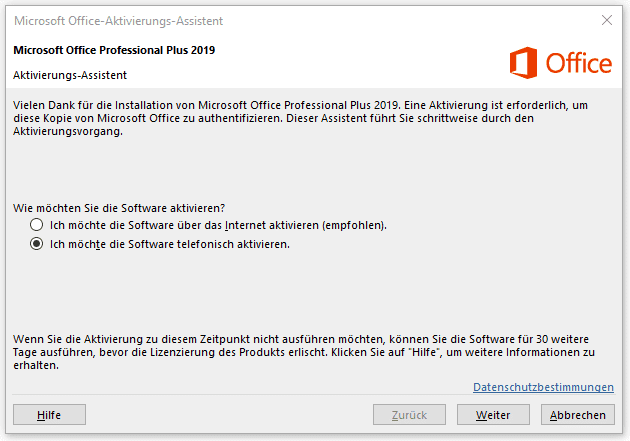630x441 pixels.
Task: Click label 'Ich möchte die Software telefonisch aktivieren'
Action: point(170,244)
